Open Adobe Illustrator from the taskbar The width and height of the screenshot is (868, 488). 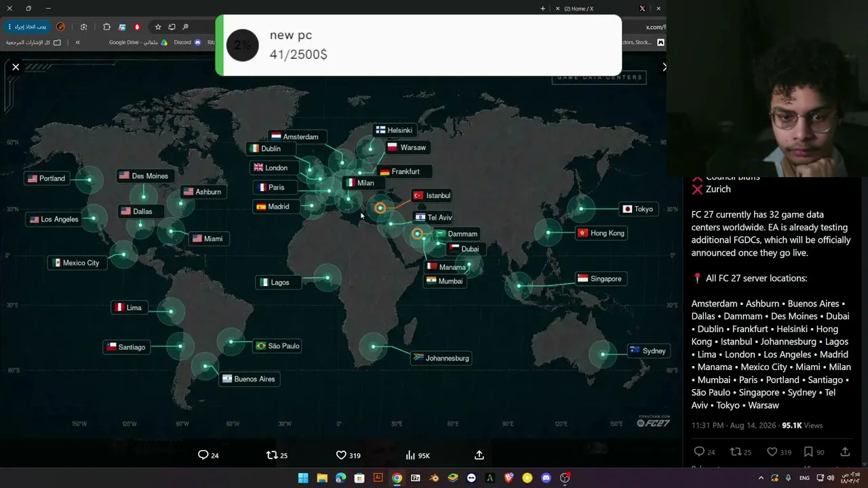click(378, 478)
